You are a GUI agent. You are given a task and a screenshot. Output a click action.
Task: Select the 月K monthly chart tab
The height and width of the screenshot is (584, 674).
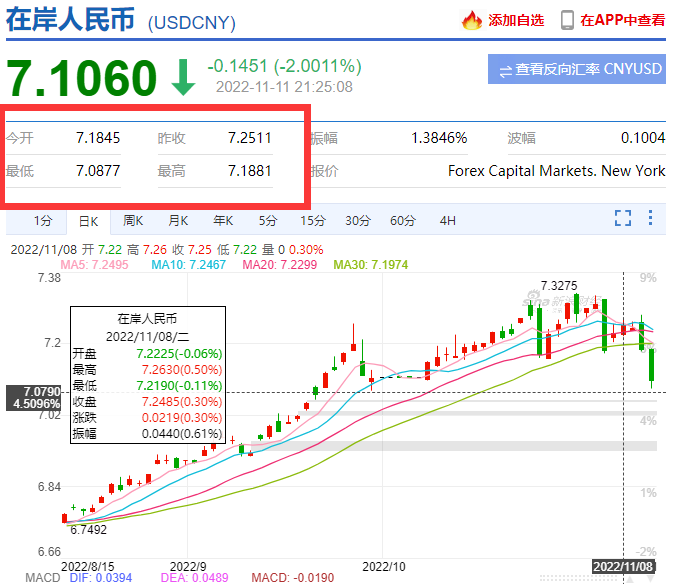[178, 220]
